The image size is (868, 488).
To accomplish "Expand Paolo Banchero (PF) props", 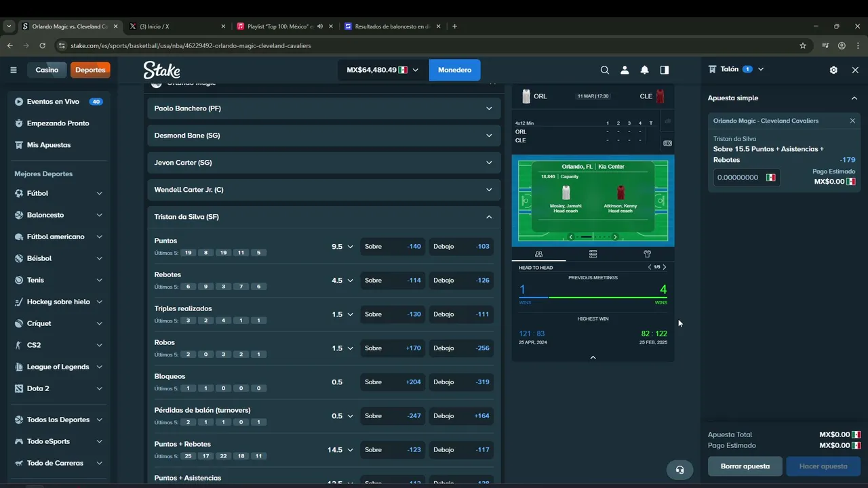I will point(323,108).
